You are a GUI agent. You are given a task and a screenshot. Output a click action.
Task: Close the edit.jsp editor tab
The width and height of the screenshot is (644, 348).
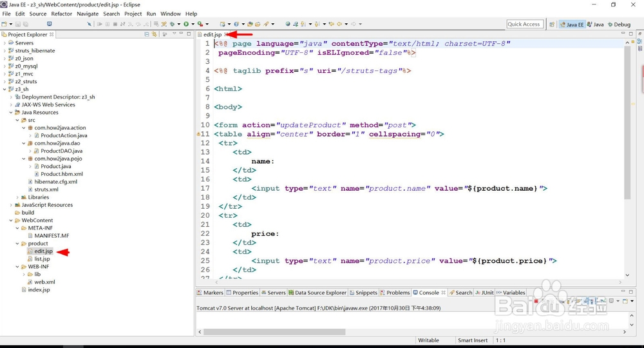coord(226,35)
